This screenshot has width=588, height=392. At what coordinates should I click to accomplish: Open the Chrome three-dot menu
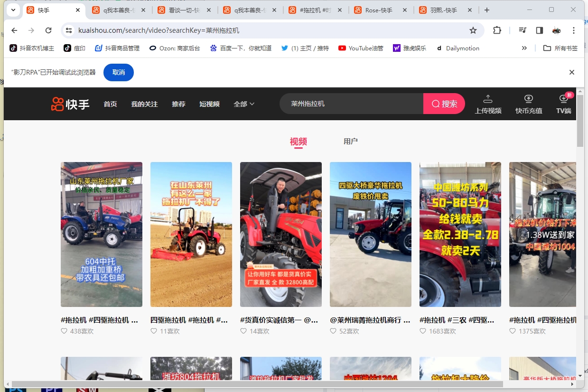tap(574, 30)
